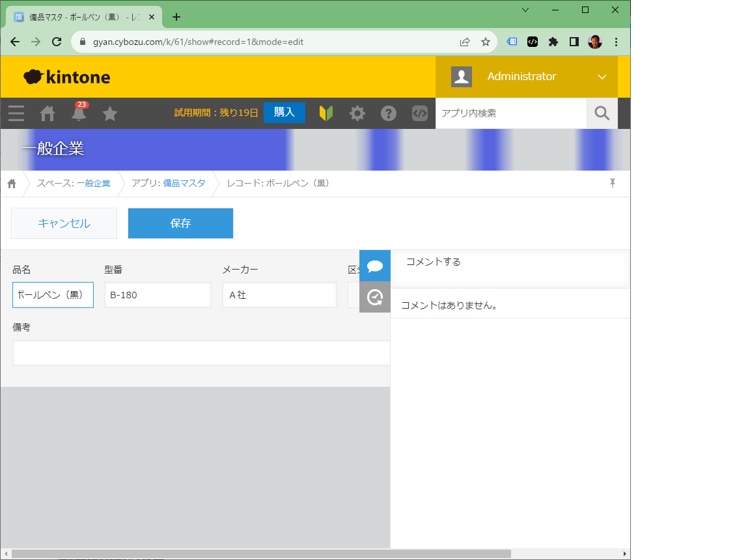
Task: Open the kintone hamburger menu
Action: tap(16, 113)
